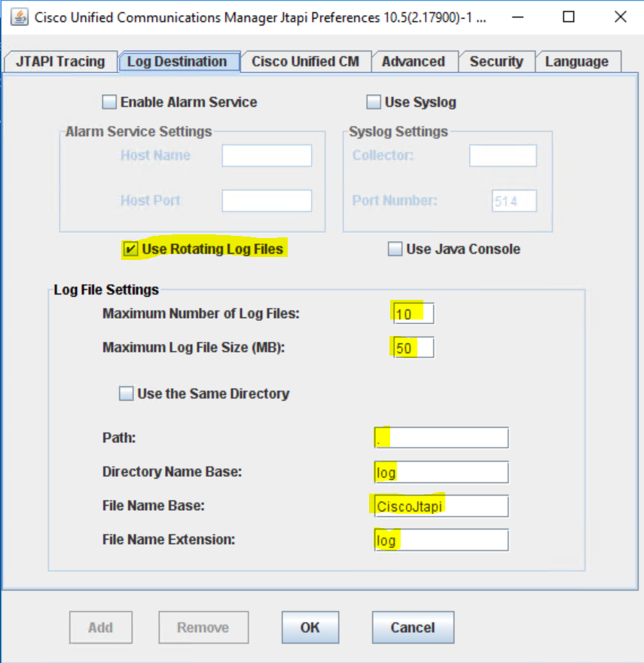Screen dimensions: 644x663
Task: Click the "Directory Name Base:" label
Action: coord(172,472)
